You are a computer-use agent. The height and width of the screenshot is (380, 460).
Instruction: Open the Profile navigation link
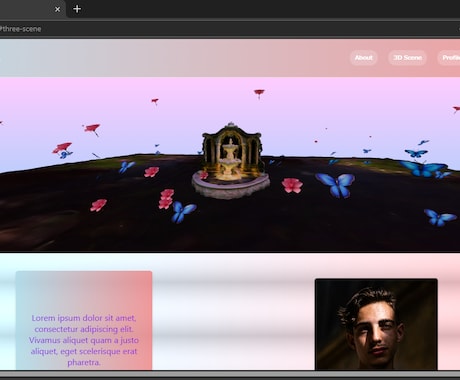point(450,58)
